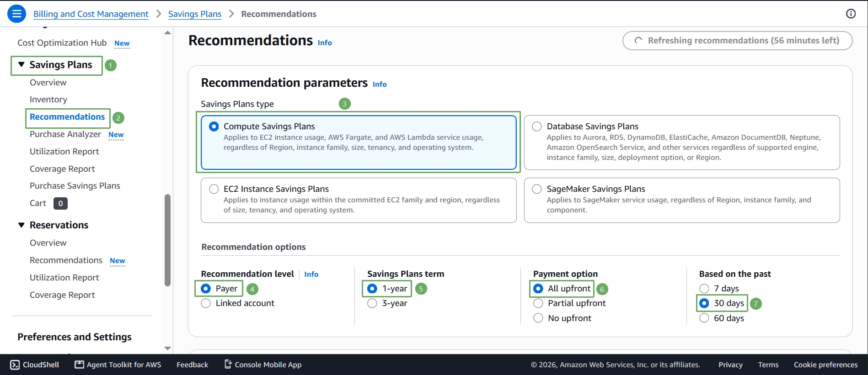Image resolution: width=868 pixels, height=375 pixels.
Task: Open Reservations Recommendations page
Action: click(66, 260)
